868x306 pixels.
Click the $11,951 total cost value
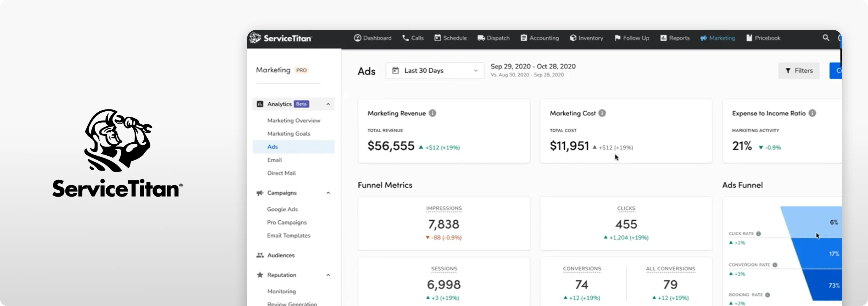point(569,146)
